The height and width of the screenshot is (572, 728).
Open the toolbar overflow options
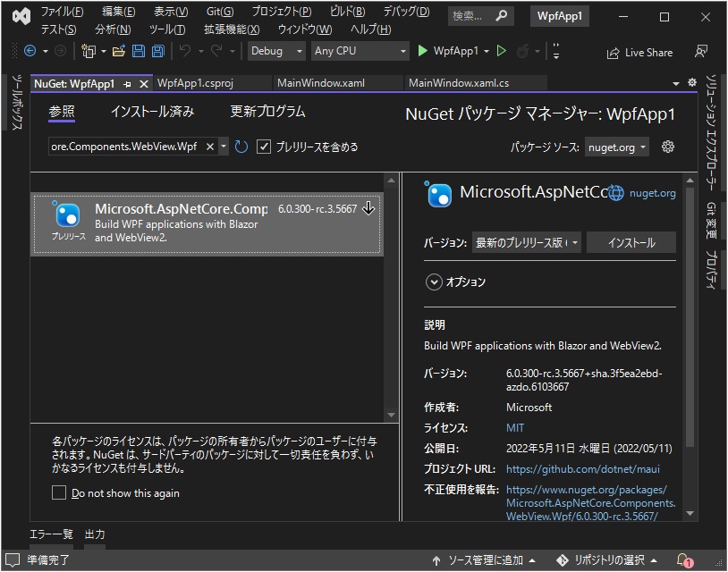555,51
